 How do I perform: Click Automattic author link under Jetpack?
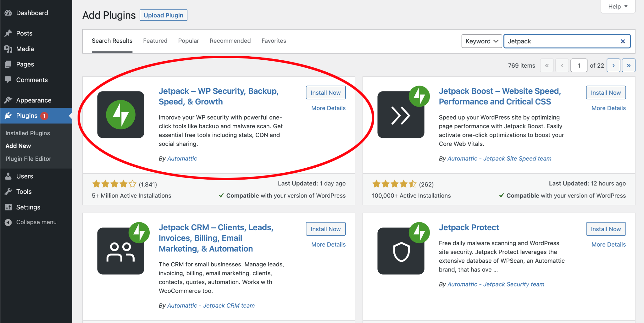tap(182, 159)
